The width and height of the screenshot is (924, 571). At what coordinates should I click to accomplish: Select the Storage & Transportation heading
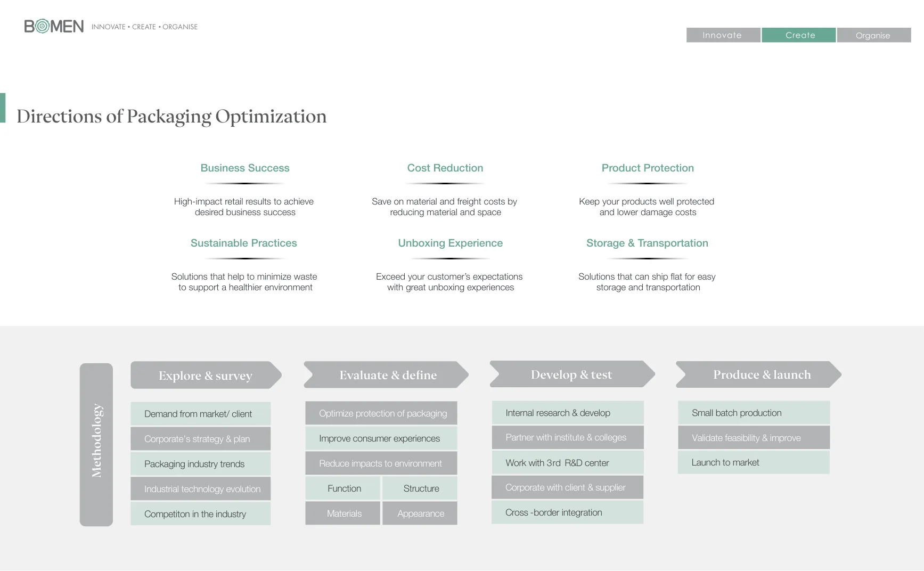(647, 243)
